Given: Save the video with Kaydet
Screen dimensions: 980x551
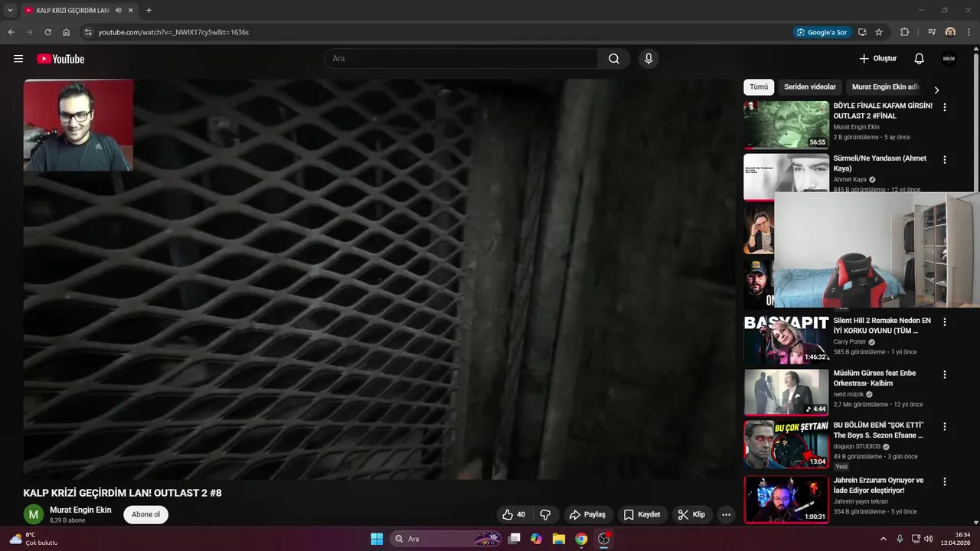Looking at the screenshot, I should point(642,515).
